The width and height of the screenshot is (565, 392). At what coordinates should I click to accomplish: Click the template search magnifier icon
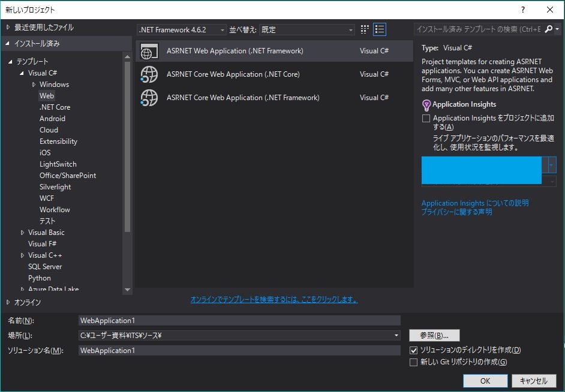coord(548,29)
